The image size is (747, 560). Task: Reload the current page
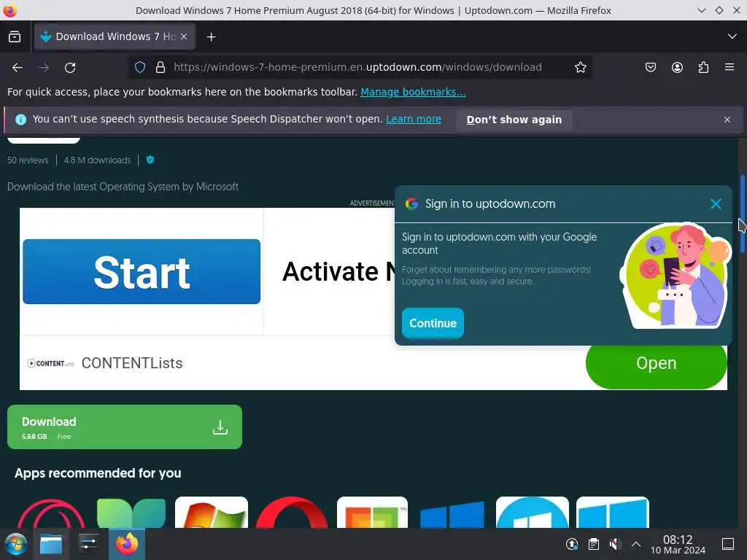pos(70,68)
